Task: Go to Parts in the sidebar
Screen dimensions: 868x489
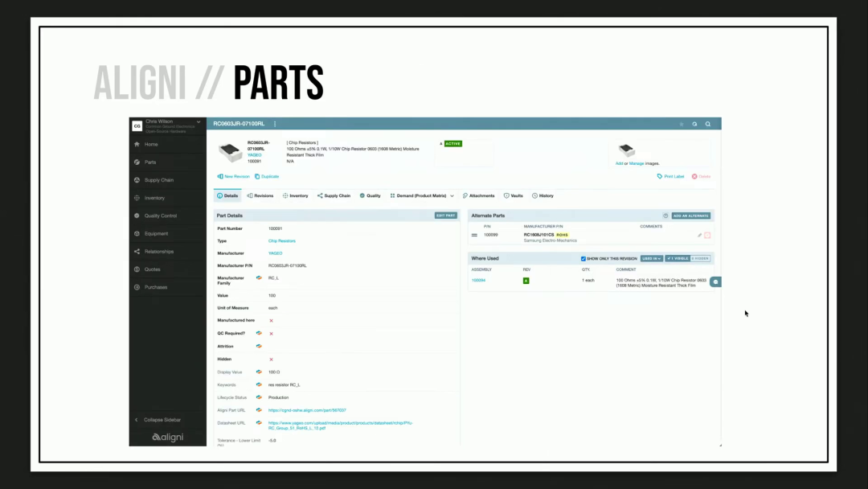Action: 150,162
